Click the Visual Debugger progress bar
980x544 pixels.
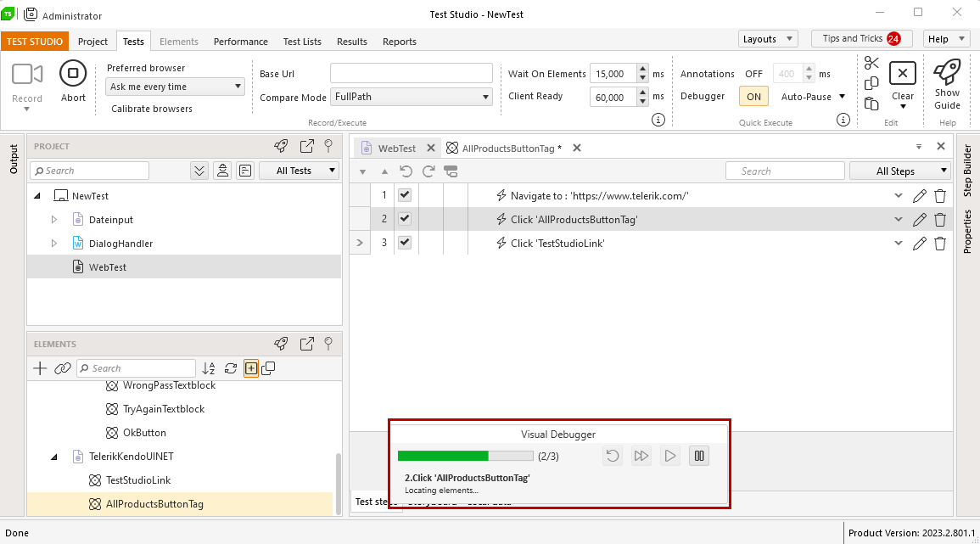coord(465,456)
